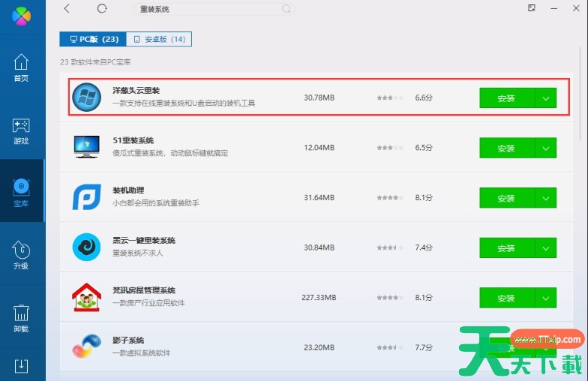Screen dimensions: 588x381
Task: Go to the 游戏 games section
Action: (21, 130)
